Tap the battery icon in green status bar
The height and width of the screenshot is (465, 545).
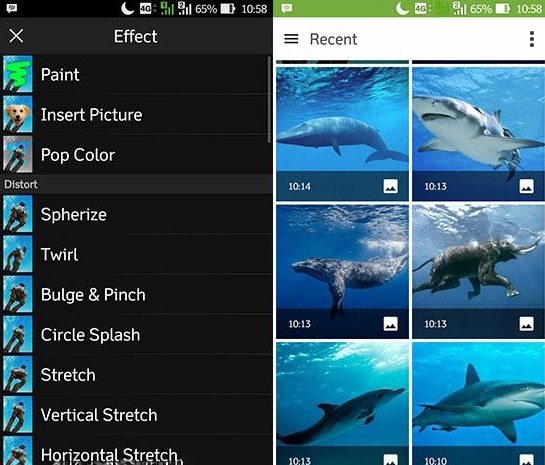(x=503, y=9)
